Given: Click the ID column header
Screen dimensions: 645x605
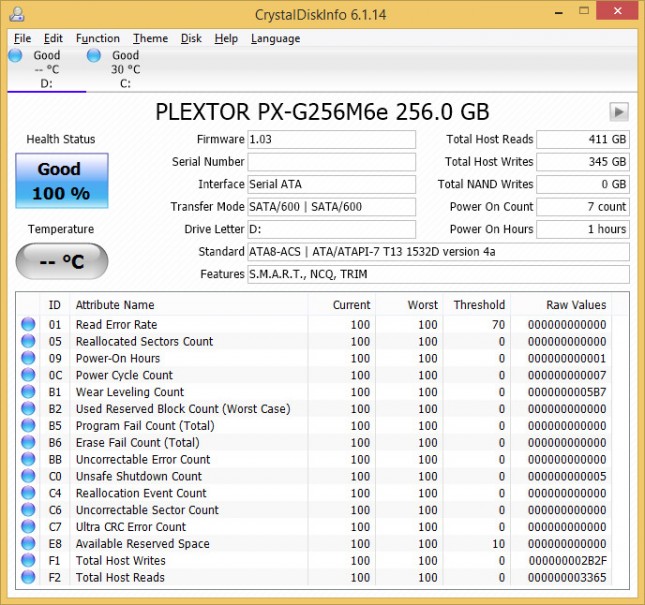Looking at the screenshot, I should [x=55, y=305].
